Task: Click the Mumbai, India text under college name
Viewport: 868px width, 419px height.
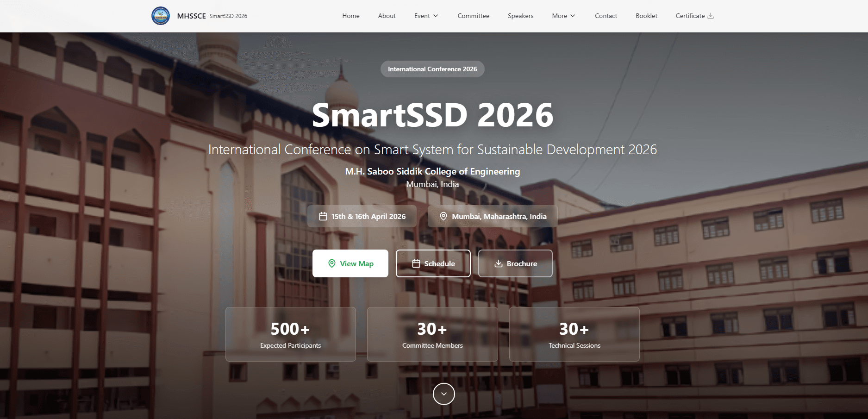Action: (x=432, y=184)
